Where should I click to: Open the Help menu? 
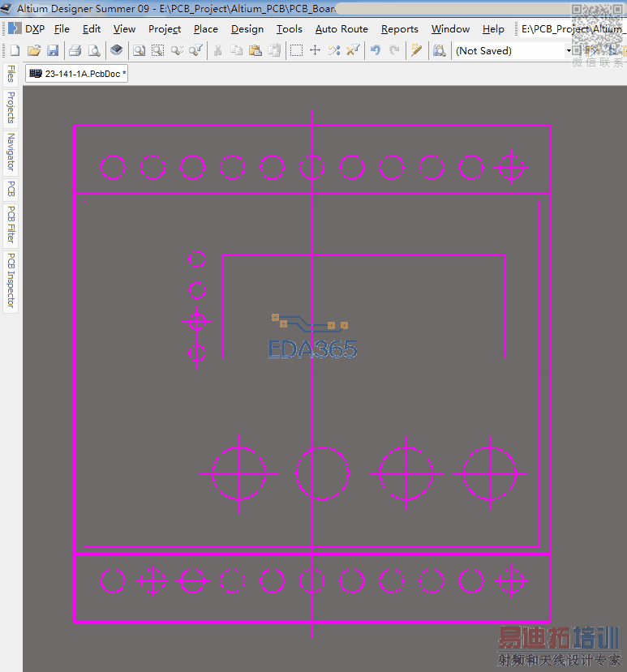[x=493, y=28]
